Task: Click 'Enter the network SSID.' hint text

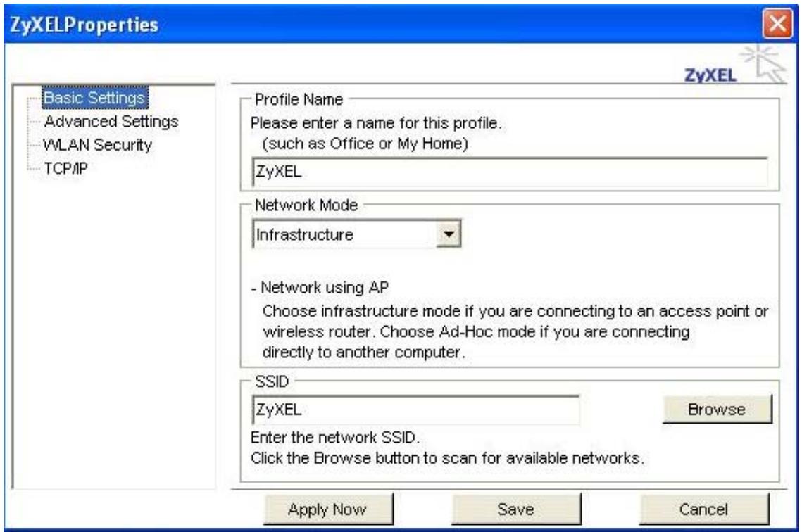Action: (335, 438)
